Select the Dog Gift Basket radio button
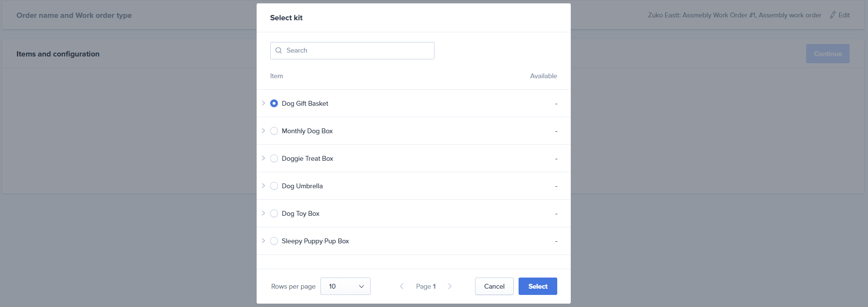The width and height of the screenshot is (868, 307). click(x=274, y=103)
